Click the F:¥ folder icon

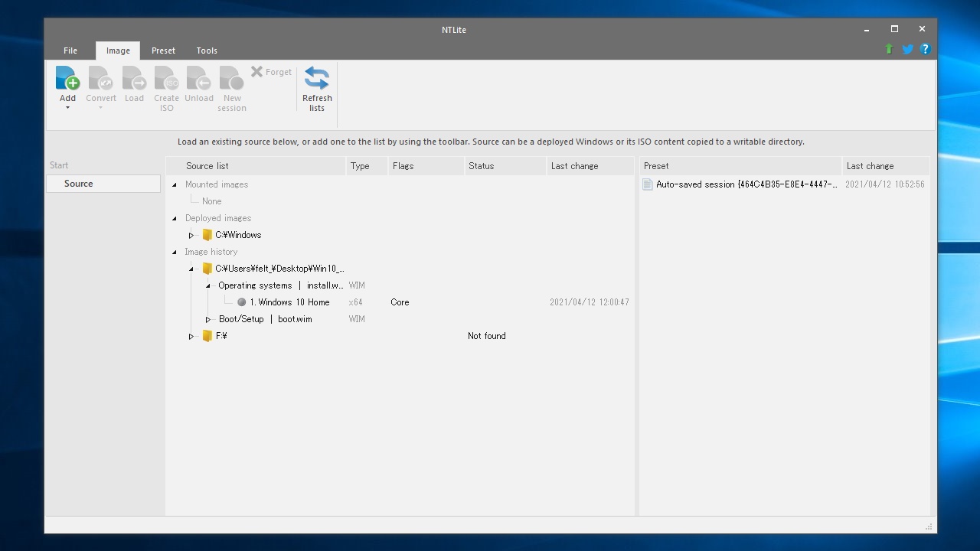coord(207,336)
